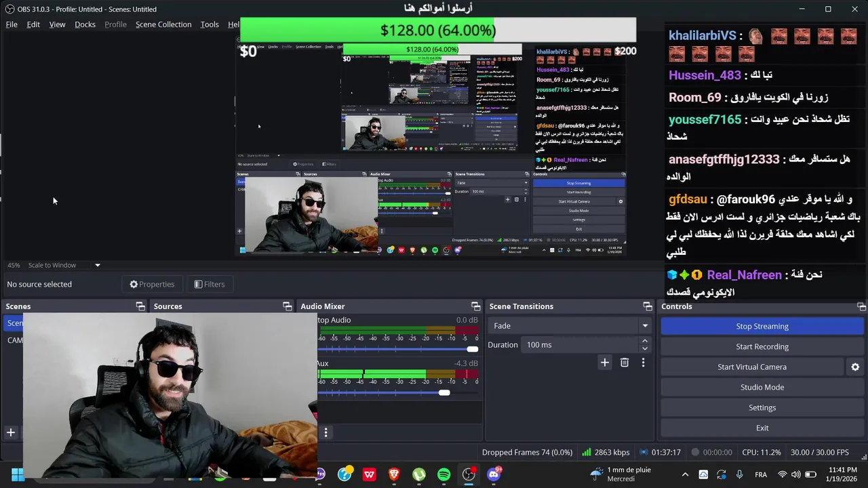Launch WPS Office from the taskbar

369,474
